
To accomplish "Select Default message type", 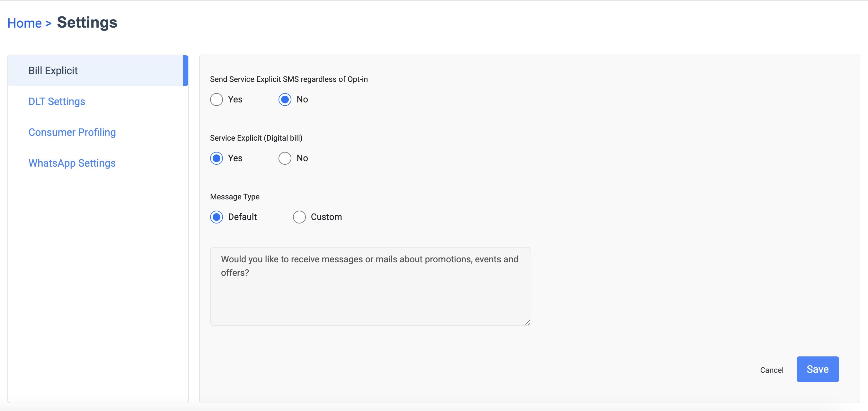I will 216,217.
